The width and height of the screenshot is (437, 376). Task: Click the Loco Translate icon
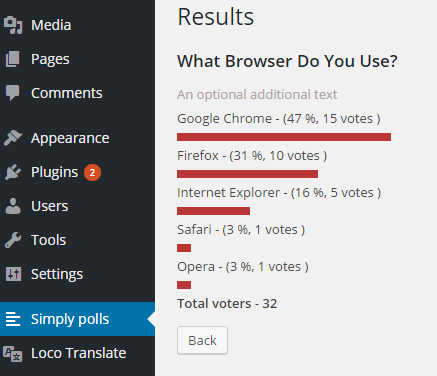tap(13, 353)
